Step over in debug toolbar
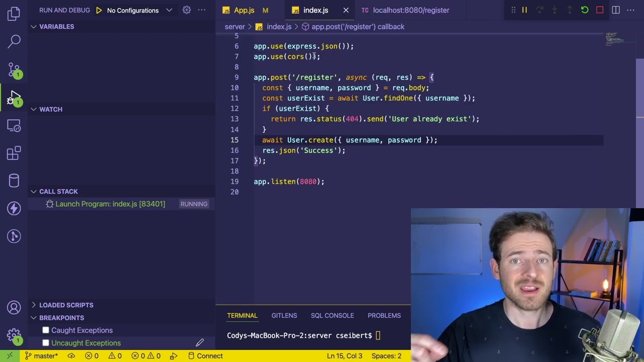 539,10
